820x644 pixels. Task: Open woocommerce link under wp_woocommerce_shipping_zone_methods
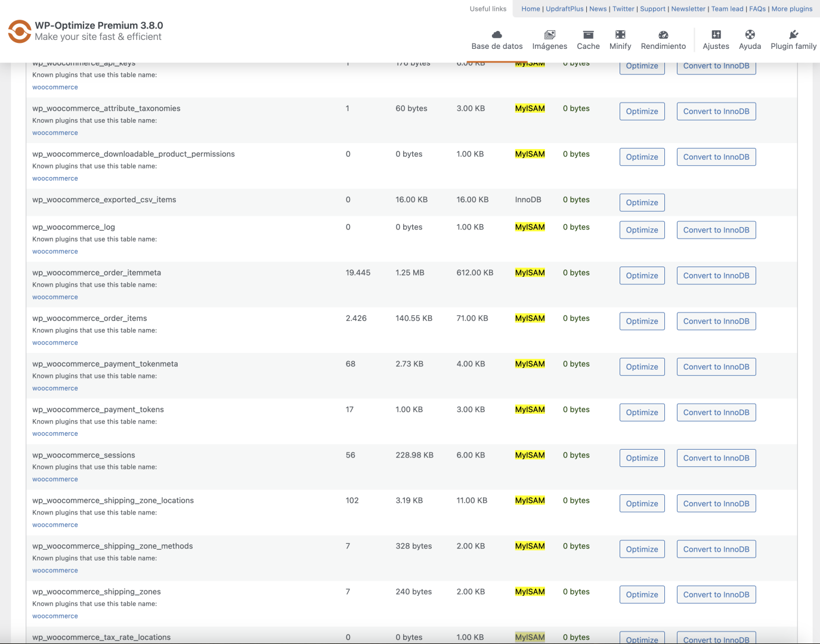click(x=55, y=571)
